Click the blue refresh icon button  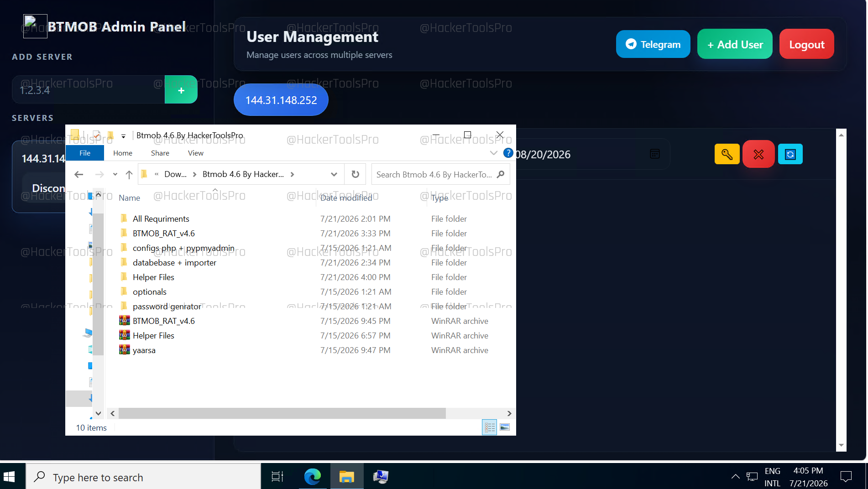790,154
